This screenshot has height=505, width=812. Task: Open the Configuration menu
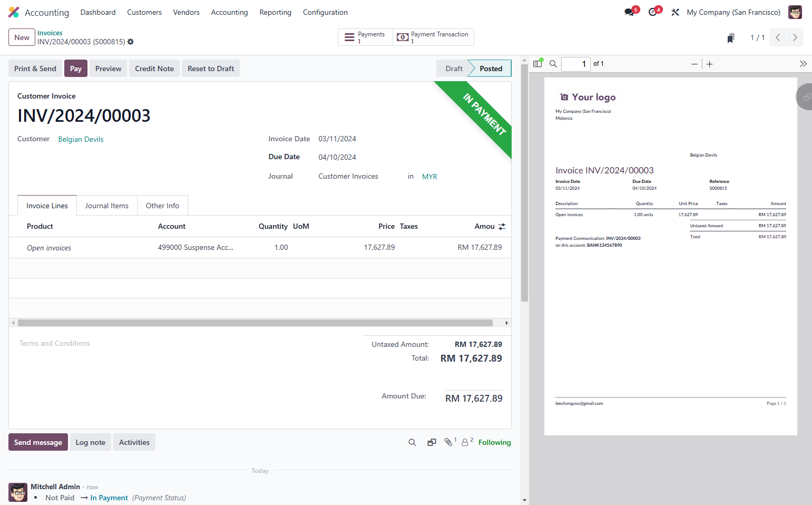click(x=325, y=12)
